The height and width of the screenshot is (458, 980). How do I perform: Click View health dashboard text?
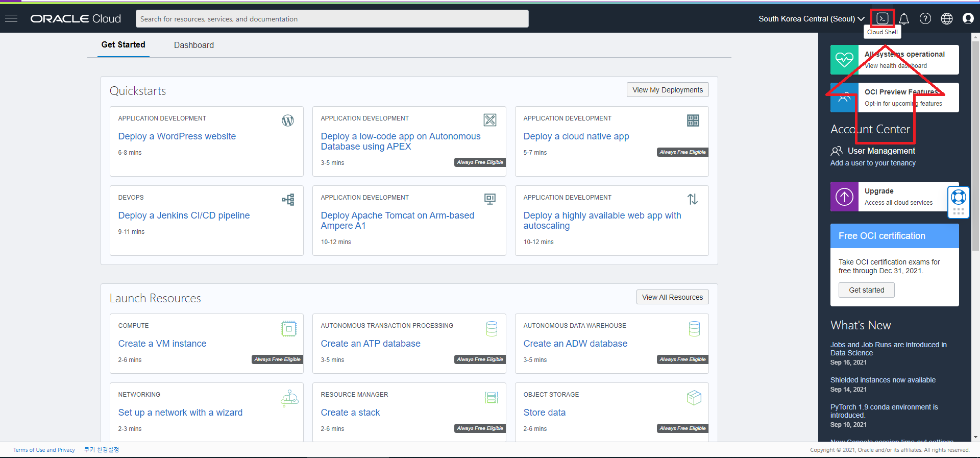896,66
